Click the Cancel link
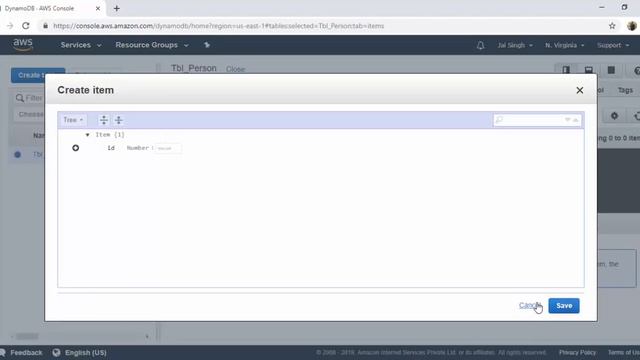 (x=529, y=305)
